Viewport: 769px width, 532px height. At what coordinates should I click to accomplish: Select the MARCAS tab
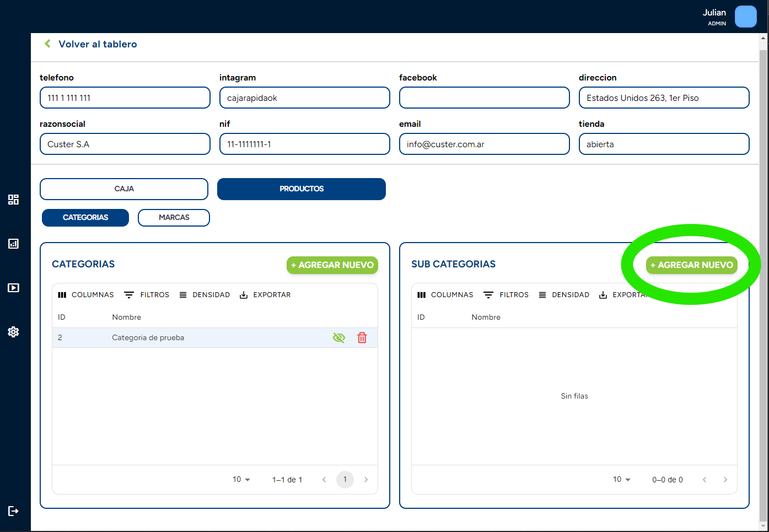click(174, 218)
